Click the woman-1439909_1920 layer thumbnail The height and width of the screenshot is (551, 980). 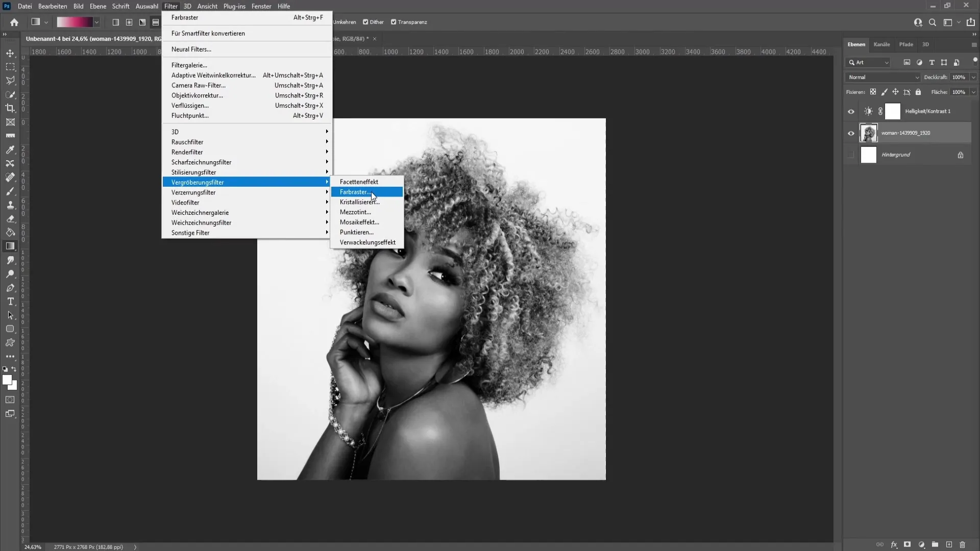click(x=869, y=133)
